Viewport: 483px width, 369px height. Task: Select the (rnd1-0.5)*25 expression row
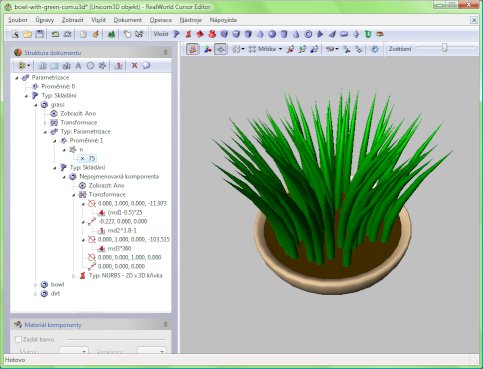click(x=124, y=213)
